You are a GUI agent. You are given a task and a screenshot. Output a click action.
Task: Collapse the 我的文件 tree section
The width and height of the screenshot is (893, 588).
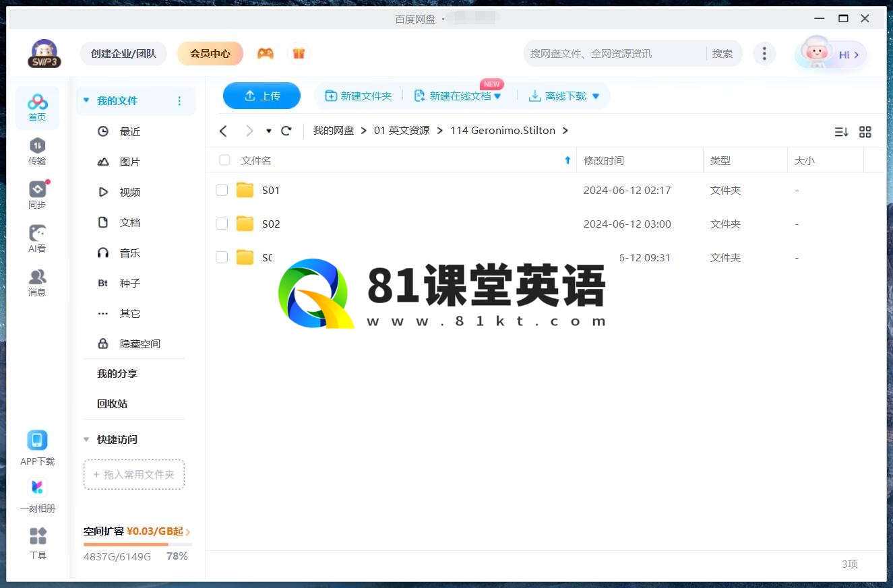86,100
